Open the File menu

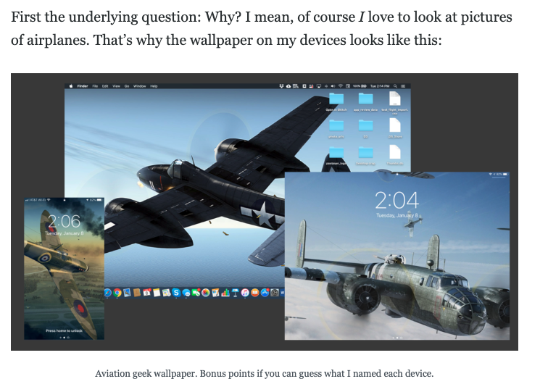tap(95, 86)
